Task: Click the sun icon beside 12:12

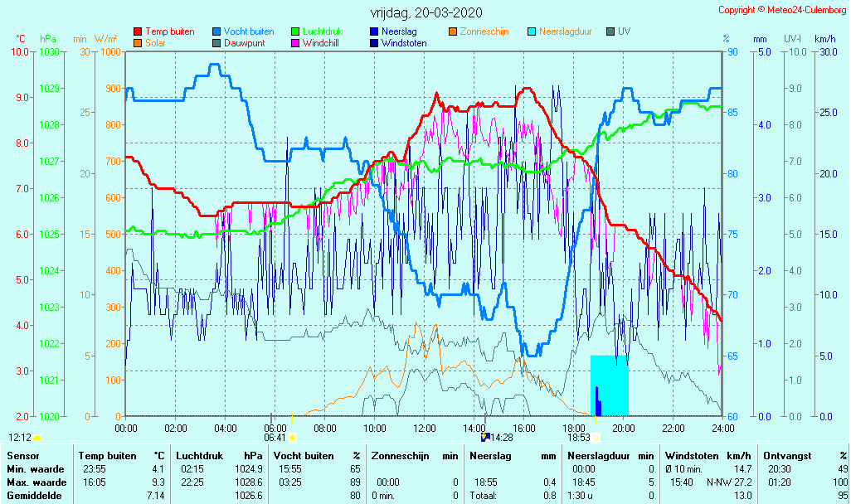Action: [37, 437]
